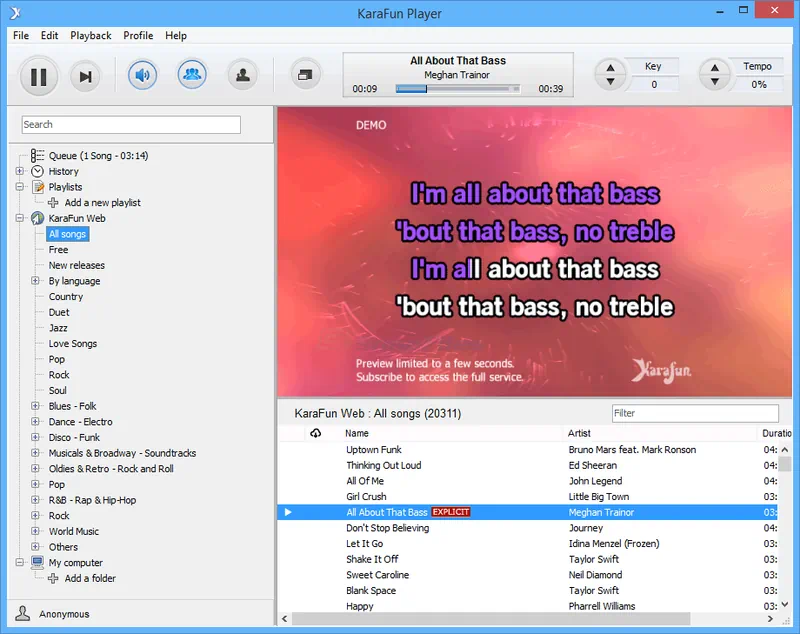Click the Playlists notepad icon
800x634 pixels.
tap(38, 187)
